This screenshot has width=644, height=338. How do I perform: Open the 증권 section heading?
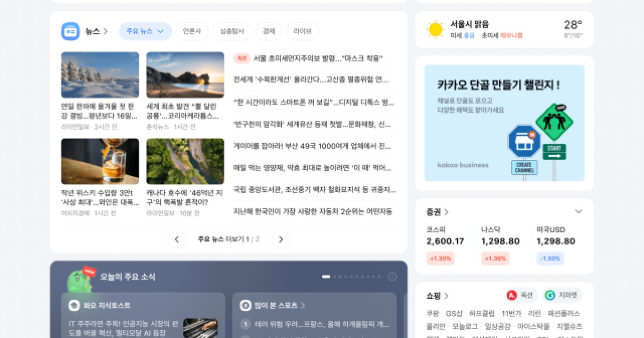(437, 212)
